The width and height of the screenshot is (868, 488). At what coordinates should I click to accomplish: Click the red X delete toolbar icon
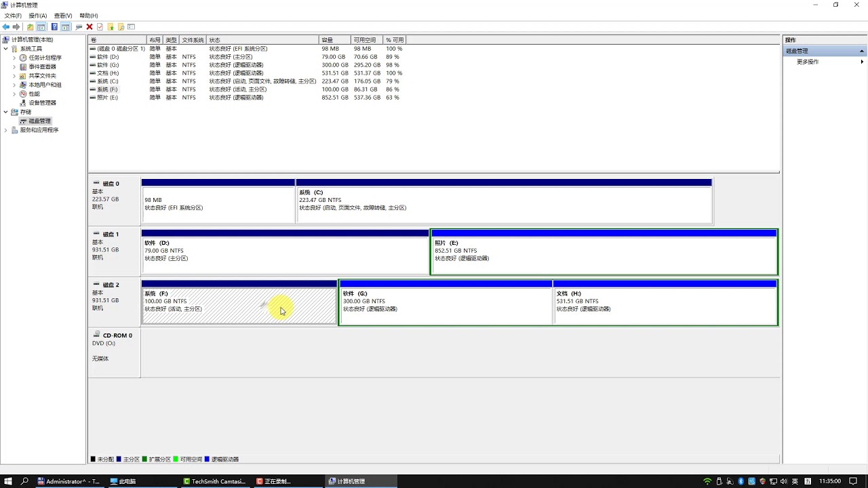click(x=90, y=27)
